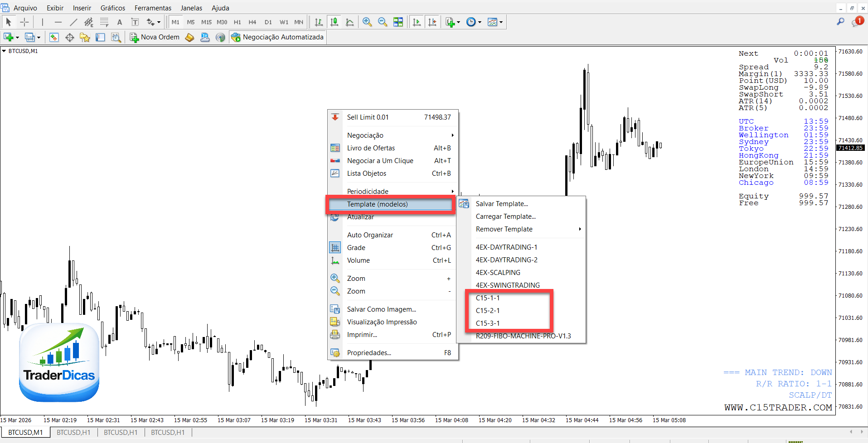This screenshot has width=868, height=443.
Task: Toggle Grade grid in context menu
Action: 356,248
